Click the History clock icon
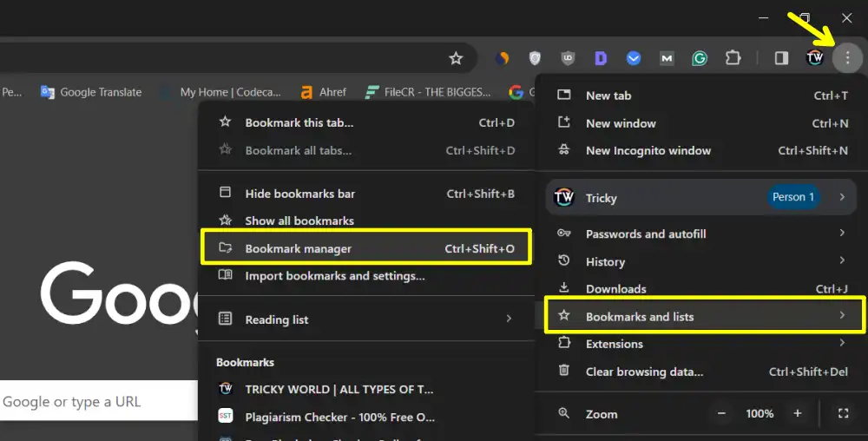Viewport: 868px width, 441px height. tap(563, 260)
